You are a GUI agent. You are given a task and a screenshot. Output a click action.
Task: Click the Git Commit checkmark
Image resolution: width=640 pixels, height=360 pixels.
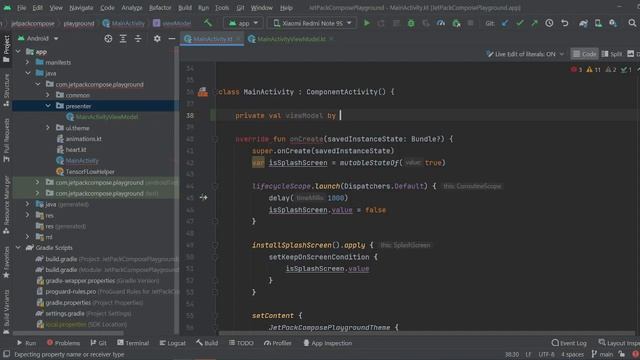click(520, 23)
